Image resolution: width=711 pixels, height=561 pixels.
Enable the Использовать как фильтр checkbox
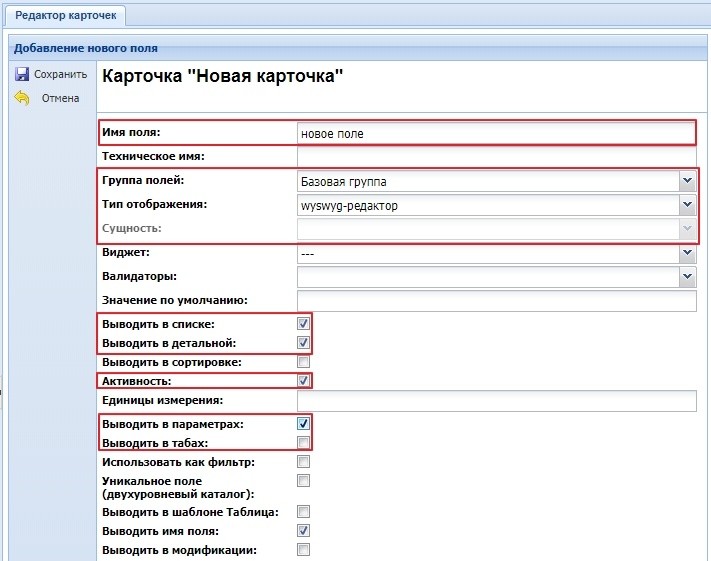coord(303,461)
